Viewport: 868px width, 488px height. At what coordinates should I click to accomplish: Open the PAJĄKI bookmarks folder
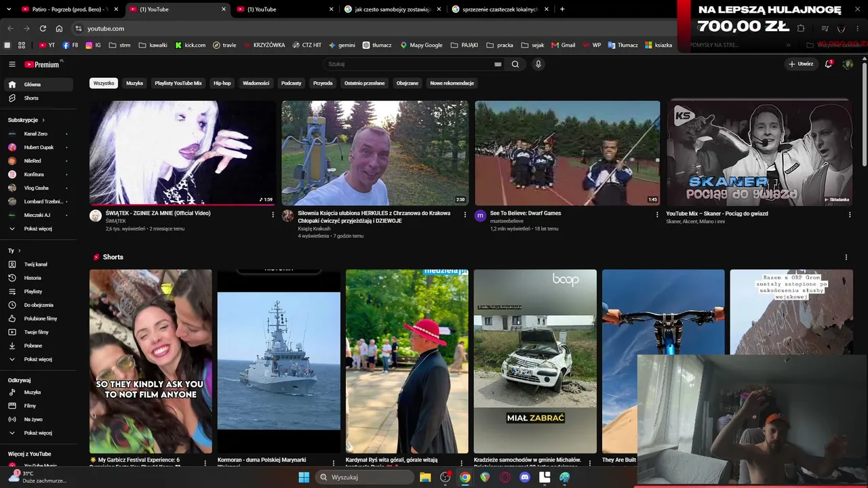[x=465, y=45]
